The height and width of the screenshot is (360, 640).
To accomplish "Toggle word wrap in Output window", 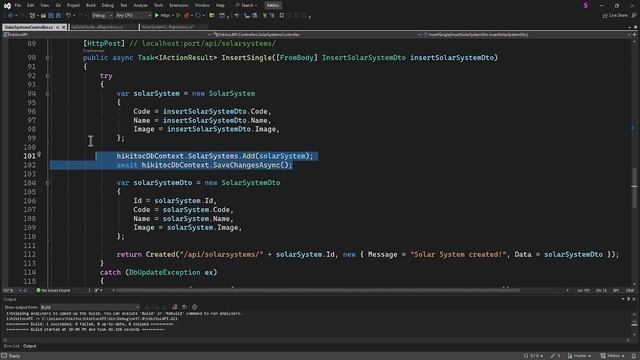I will pos(184,307).
